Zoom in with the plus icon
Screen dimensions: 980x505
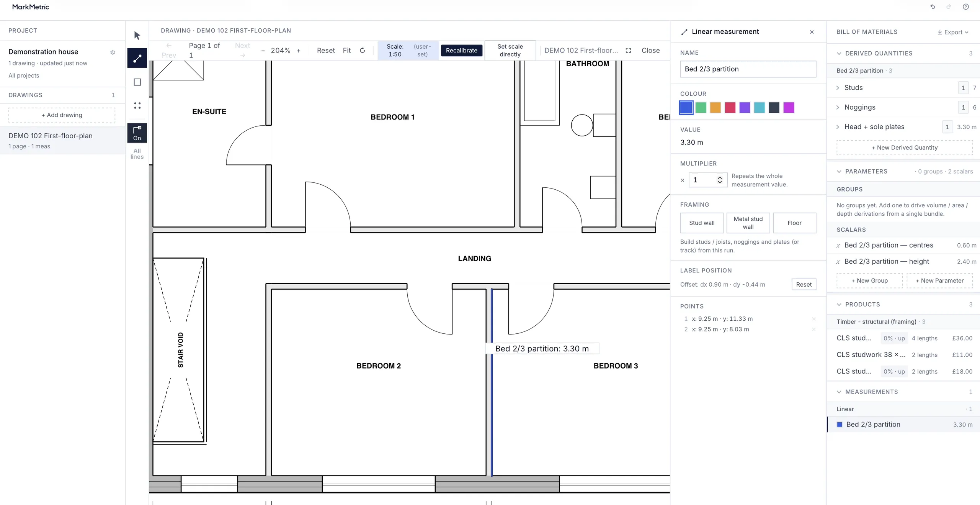click(299, 51)
